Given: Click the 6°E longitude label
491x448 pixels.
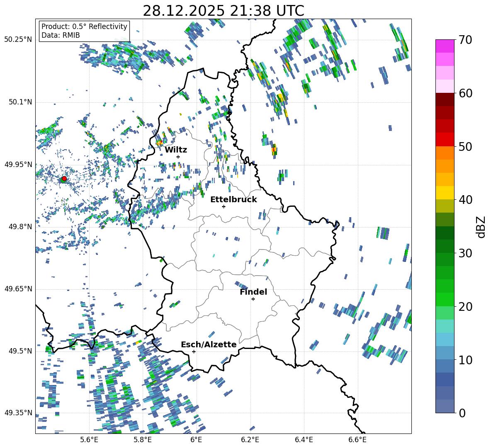Looking at the screenshot, I should point(196,440).
